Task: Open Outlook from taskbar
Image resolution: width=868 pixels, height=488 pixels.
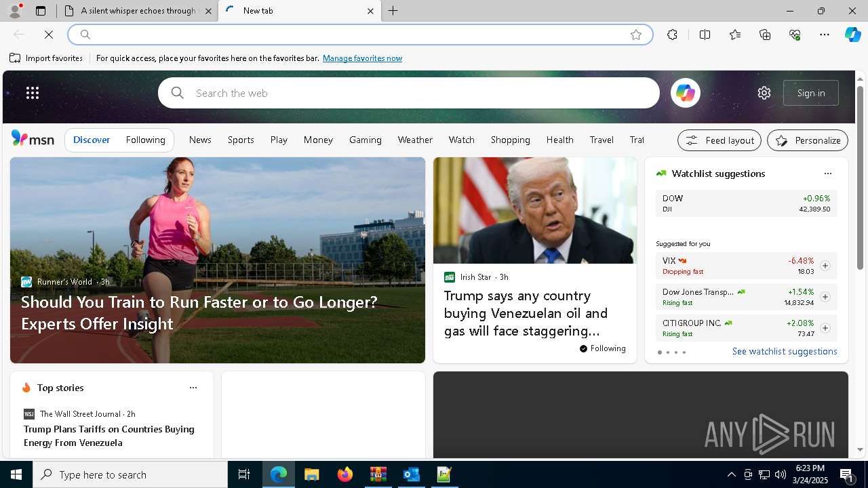Action: click(x=412, y=474)
